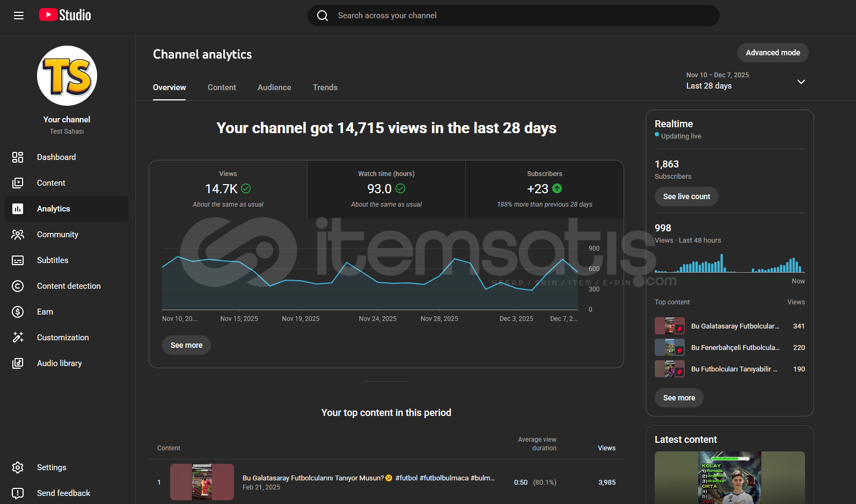Open the hamburger navigation menu

pyautogui.click(x=19, y=16)
